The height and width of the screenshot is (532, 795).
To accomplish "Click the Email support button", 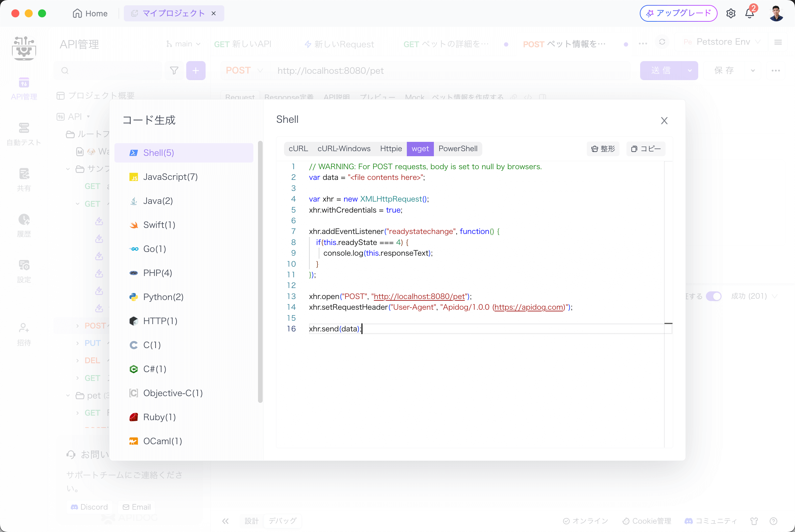I will click(x=137, y=507).
